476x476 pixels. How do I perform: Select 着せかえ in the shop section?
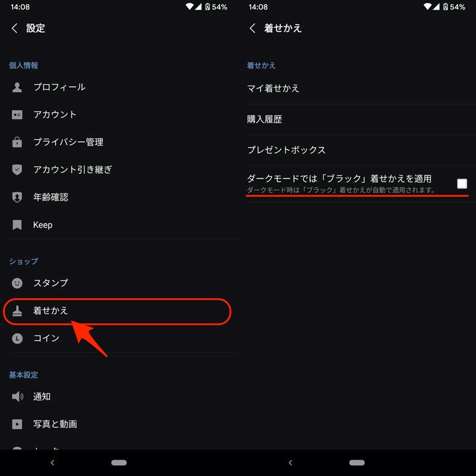click(117, 311)
